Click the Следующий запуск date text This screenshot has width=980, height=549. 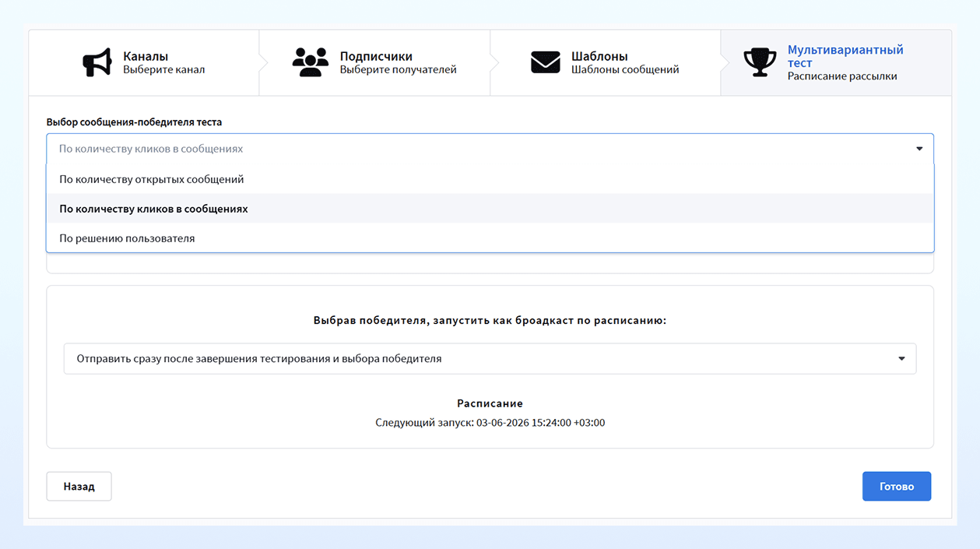coord(490,423)
